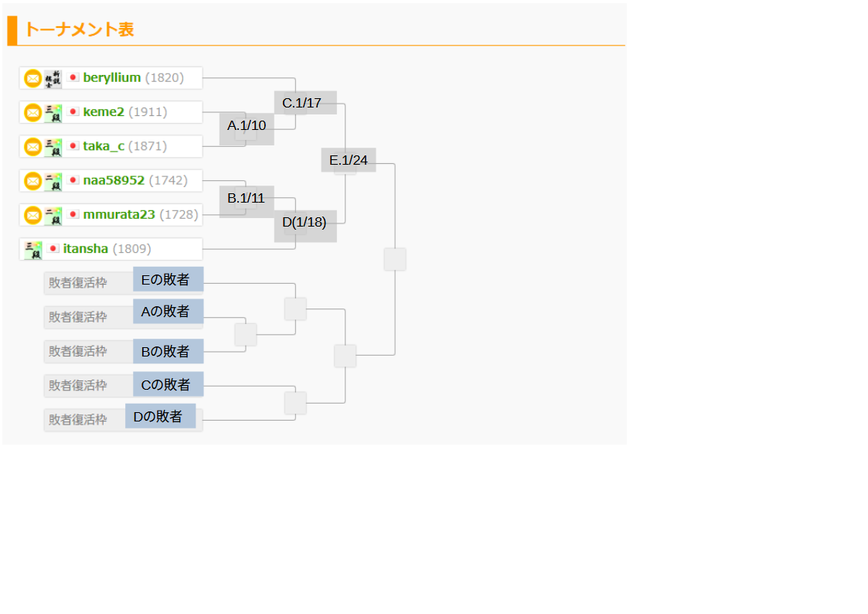Visit naa58952's profile link
This screenshot has height=614, width=868.
pos(114,180)
